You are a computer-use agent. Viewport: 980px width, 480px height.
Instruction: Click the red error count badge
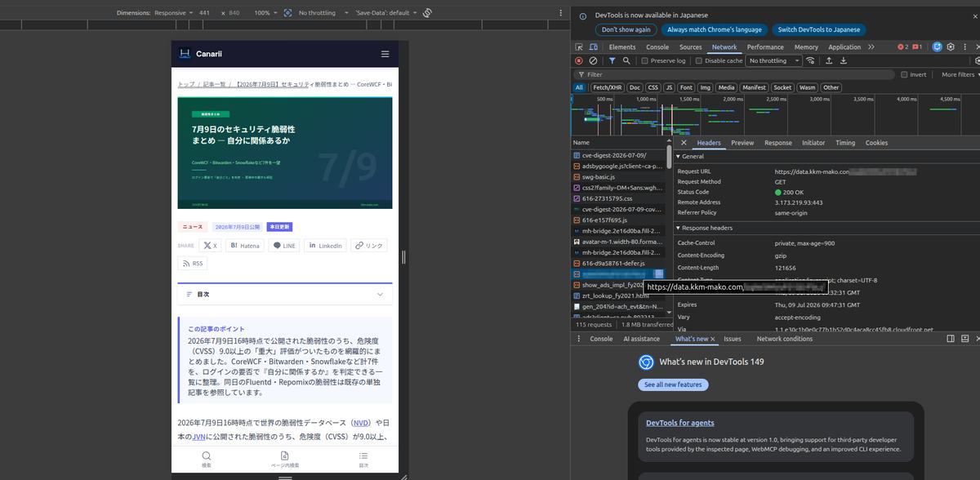click(902, 47)
